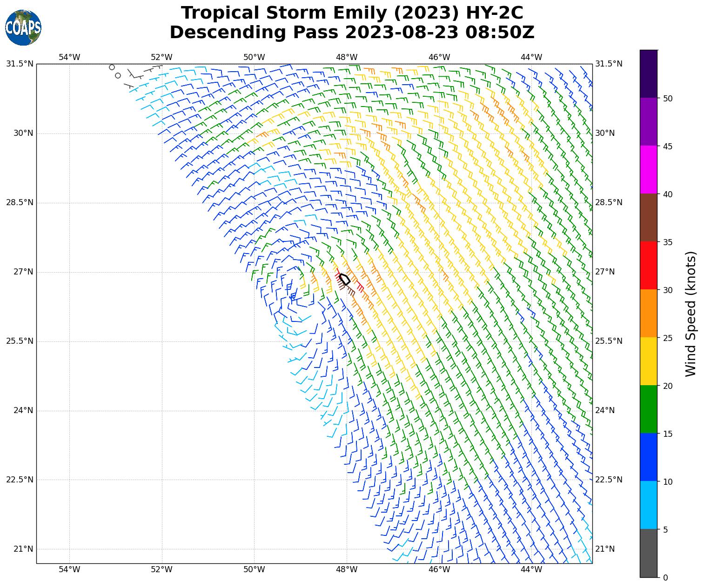Click the 22.5°N label on right axis

609,480
